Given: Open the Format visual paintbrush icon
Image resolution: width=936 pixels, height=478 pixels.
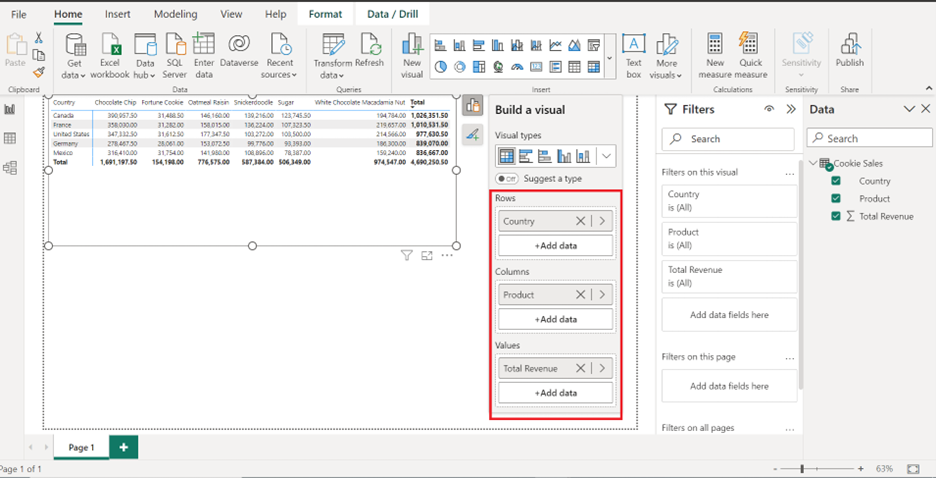Looking at the screenshot, I should (x=472, y=134).
